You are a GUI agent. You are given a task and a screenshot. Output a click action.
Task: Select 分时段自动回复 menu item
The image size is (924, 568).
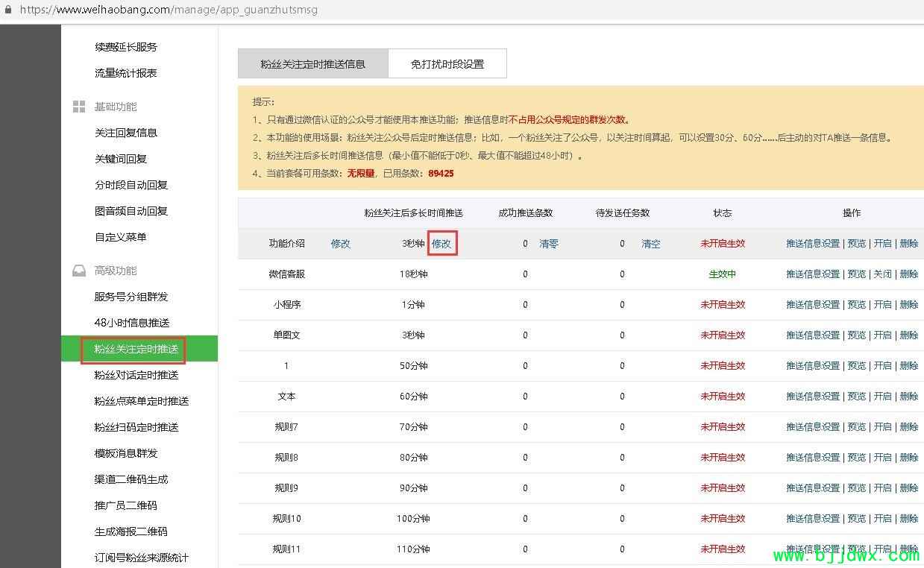131,185
